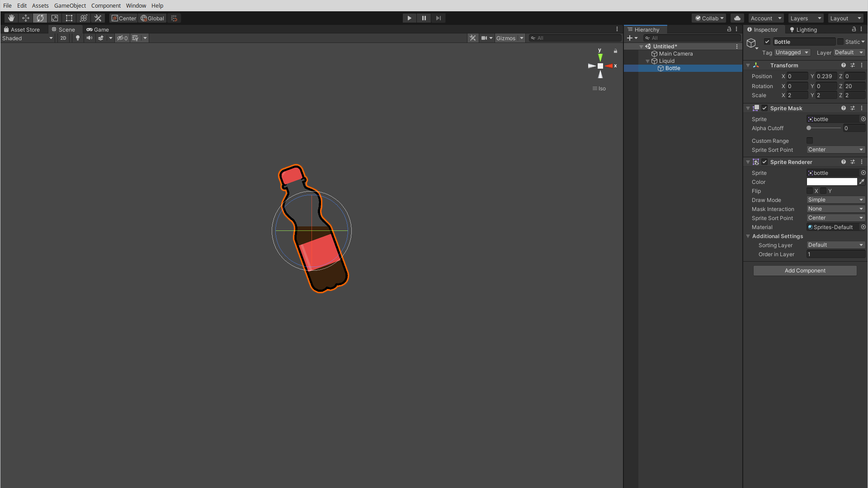868x488 pixels.
Task: Open the Layout dropdown
Action: (x=846, y=18)
